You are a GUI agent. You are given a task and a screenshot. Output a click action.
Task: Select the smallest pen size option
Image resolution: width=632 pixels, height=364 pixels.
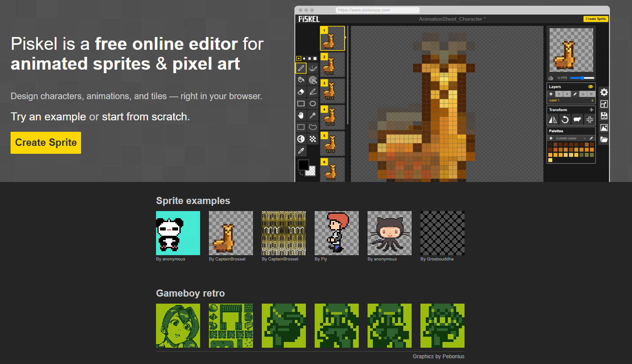298,58
